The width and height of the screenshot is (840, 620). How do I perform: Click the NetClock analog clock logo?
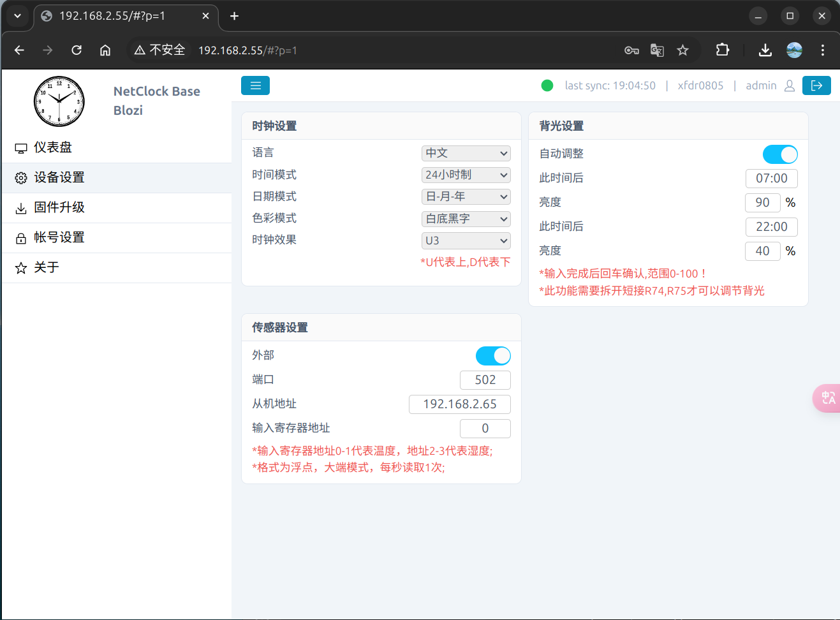click(59, 101)
